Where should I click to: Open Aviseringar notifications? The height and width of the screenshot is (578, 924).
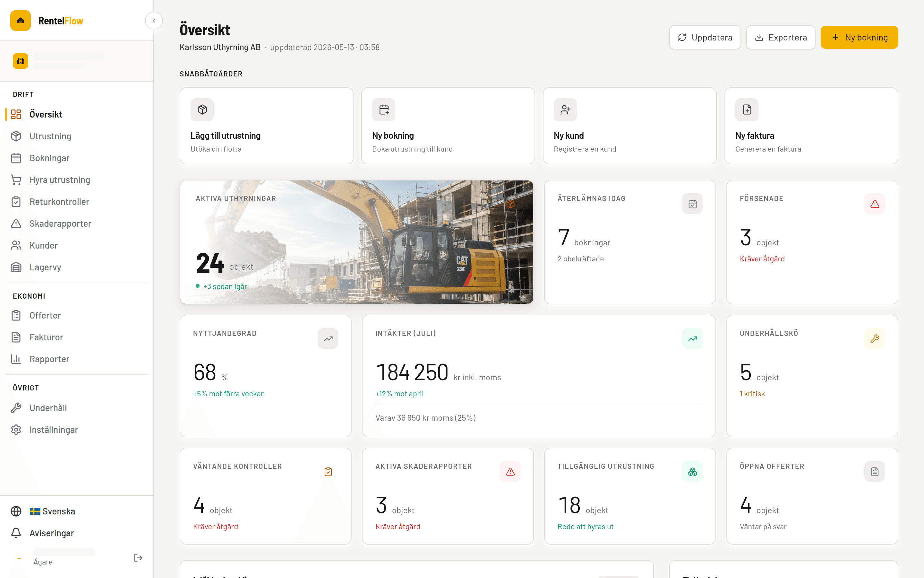click(77, 533)
